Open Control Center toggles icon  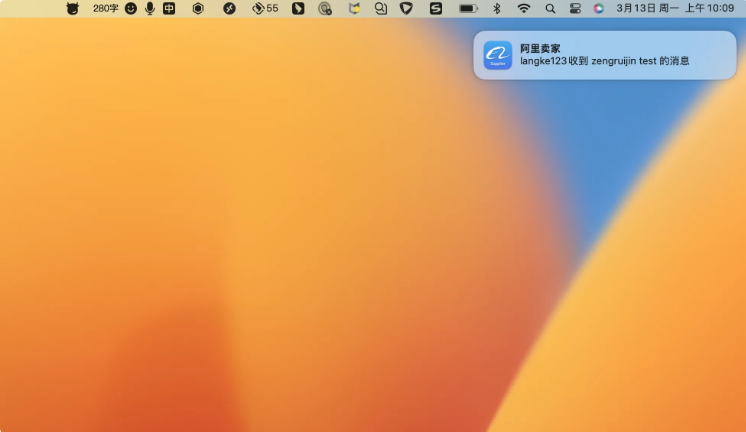pos(575,8)
